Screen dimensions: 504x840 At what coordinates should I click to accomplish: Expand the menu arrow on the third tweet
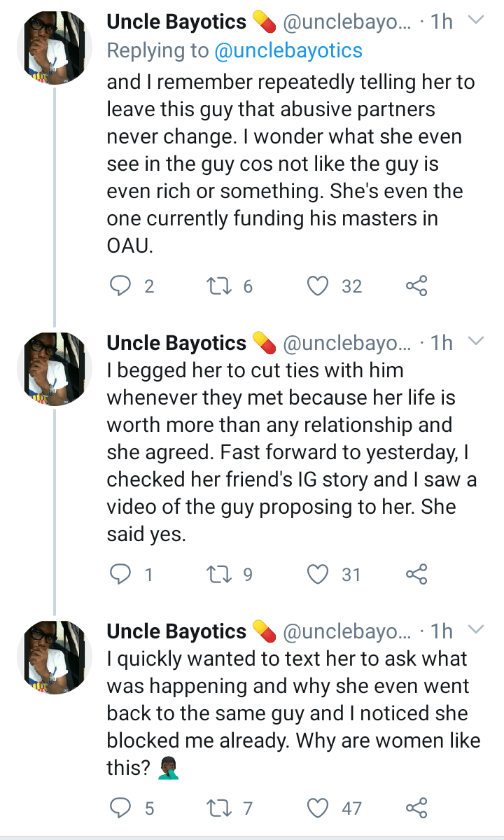(x=476, y=630)
